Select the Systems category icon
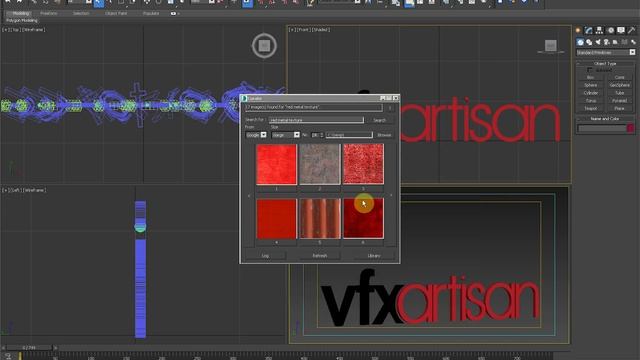Viewport: 640px width, 360px height. (633, 42)
